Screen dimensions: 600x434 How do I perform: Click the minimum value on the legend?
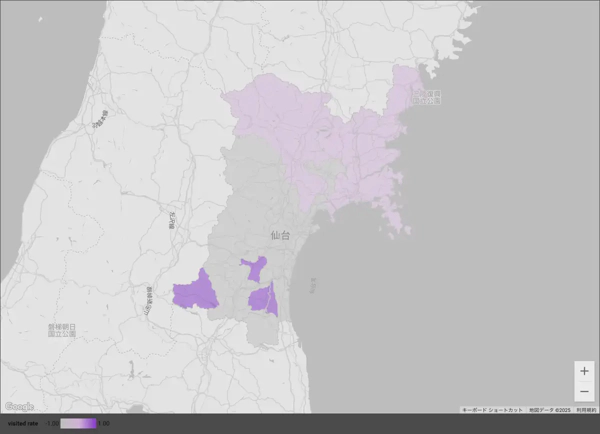(x=53, y=424)
